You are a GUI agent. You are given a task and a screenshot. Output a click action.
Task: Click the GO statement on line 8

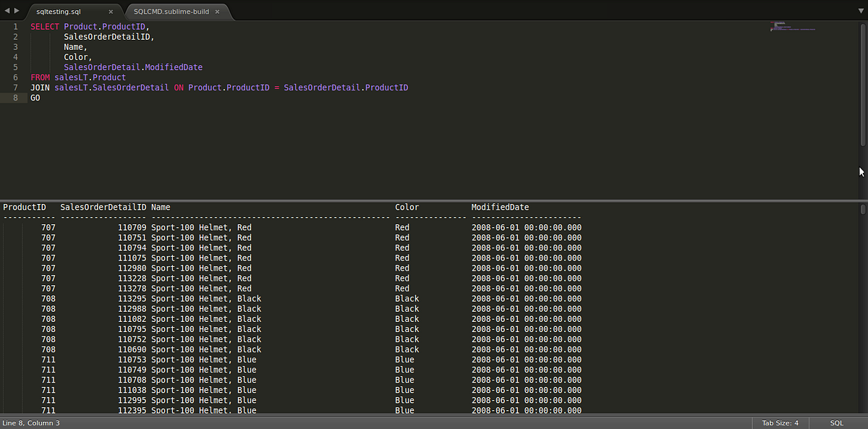35,97
